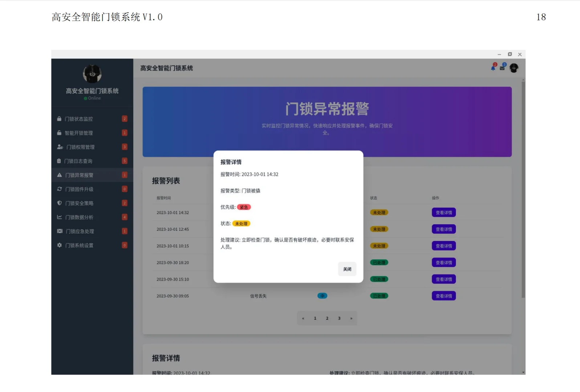View details for 2023-09-30 09:05 alarm
This screenshot has height=392, width=580.
point(444,296)
